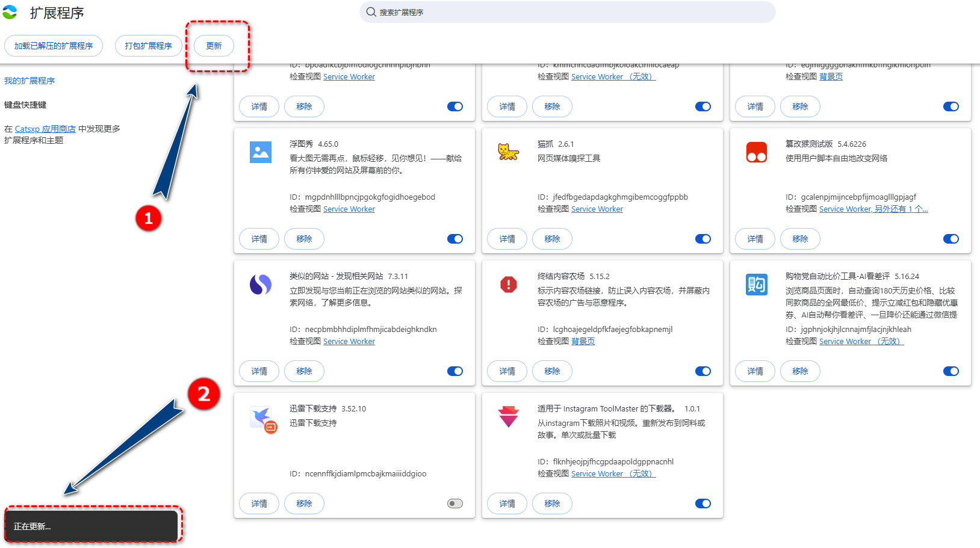Enable the 迅雷下载支持 extension toggle

pyautogui.click(x=455, y=503)
